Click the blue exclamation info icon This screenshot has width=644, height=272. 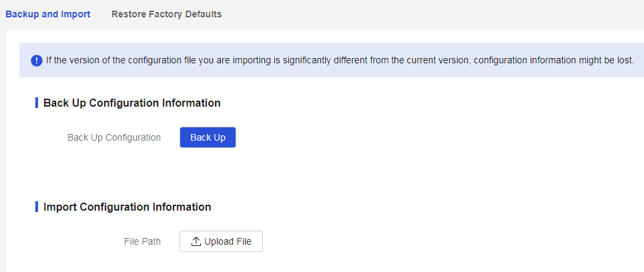pos(37,61)
